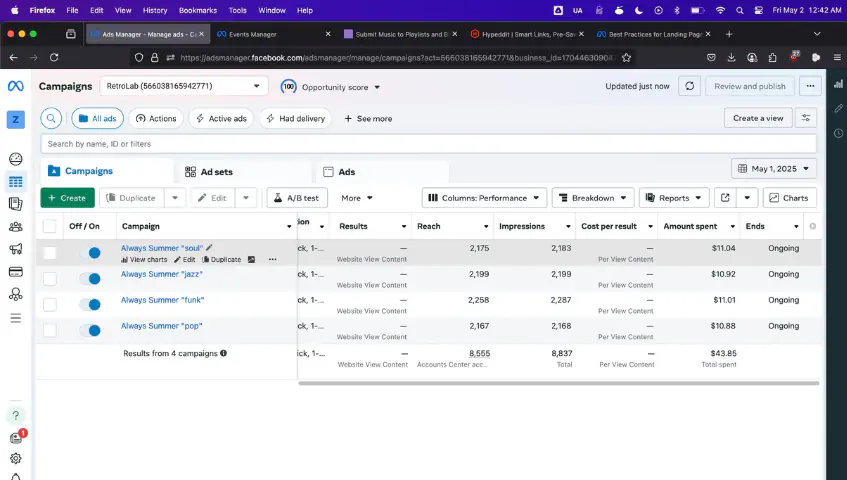Open the Settings gear in sidebar

[x=16, y=458]
